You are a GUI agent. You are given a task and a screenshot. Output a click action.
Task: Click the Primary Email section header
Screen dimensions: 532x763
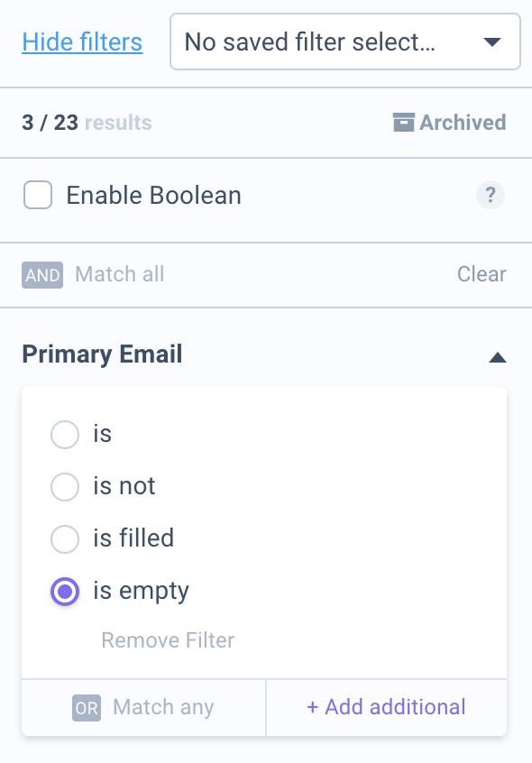[x=102, y=354]
